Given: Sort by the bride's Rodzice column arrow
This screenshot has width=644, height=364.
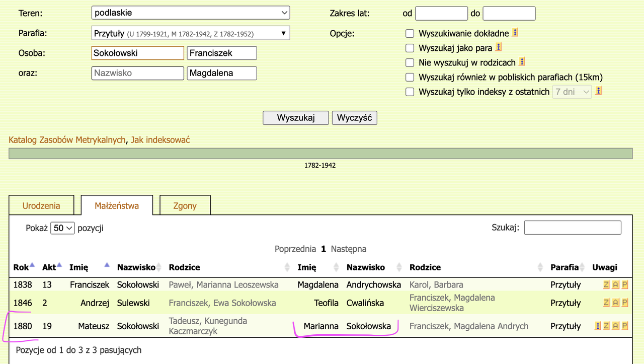Looking at the screenshot, I should [x=540, y=267].
